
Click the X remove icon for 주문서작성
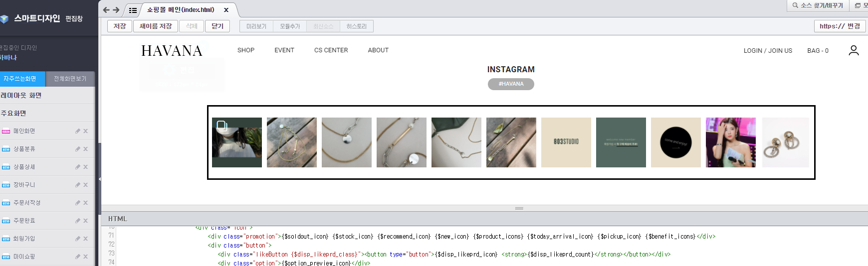(x=85, y=203)
